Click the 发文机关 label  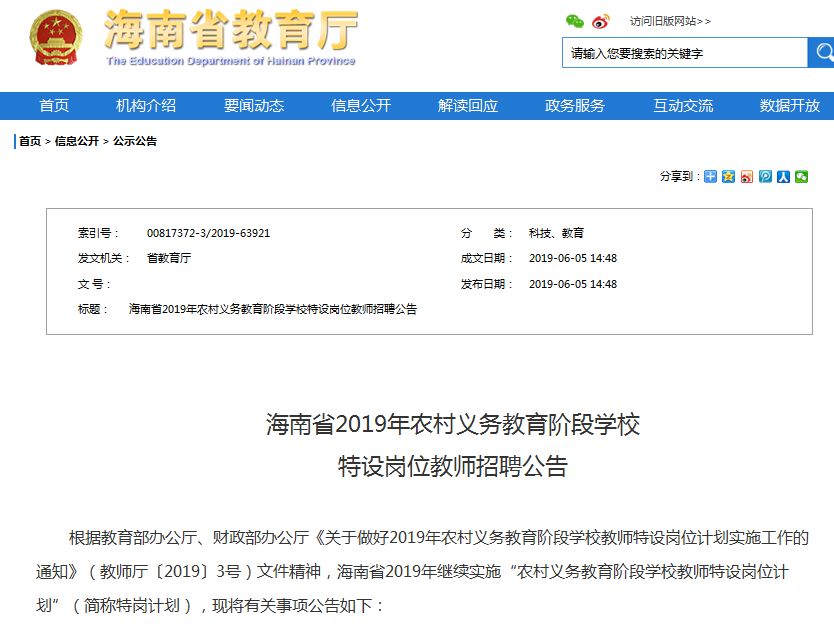[x=104, y=258]
